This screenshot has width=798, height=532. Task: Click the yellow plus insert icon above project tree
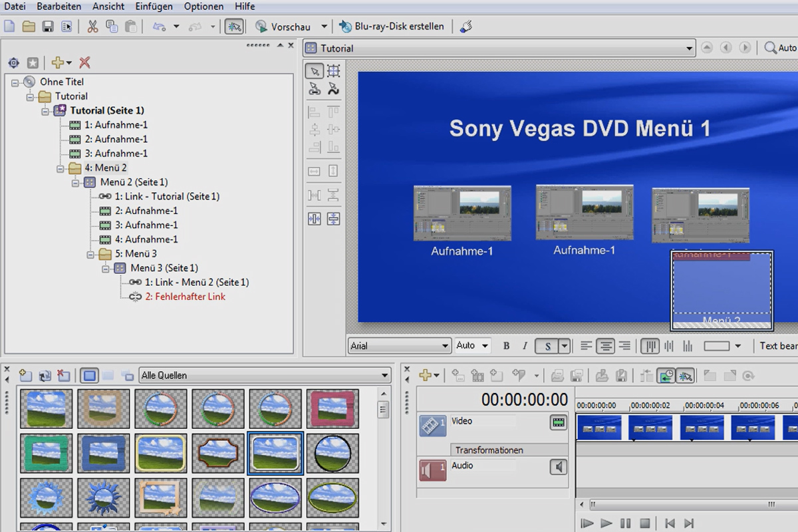(x=58, y=63)
